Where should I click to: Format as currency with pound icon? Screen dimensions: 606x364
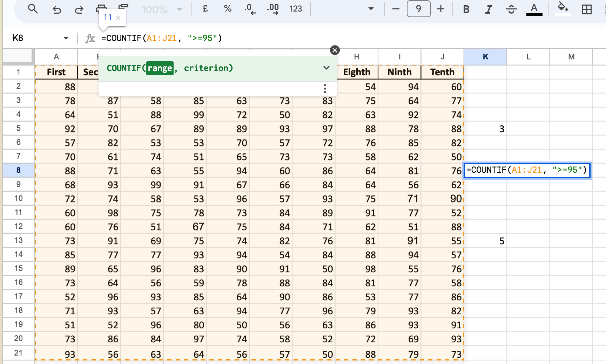206,9
